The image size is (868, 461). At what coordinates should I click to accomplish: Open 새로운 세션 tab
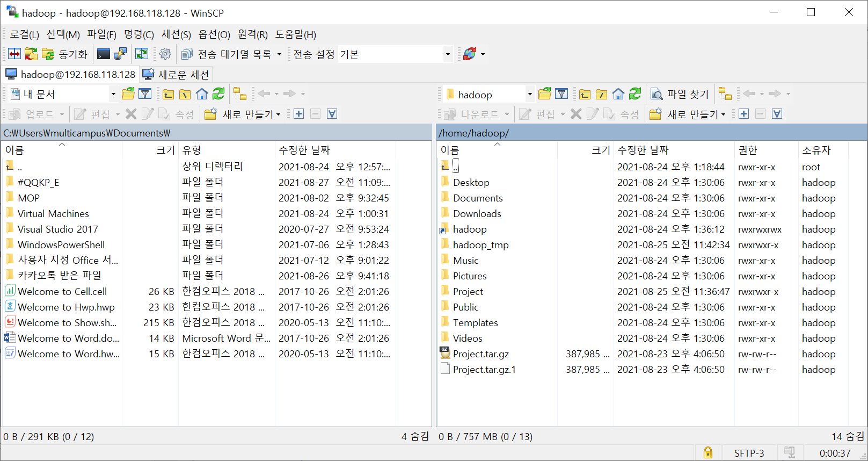[x=176, y=74]
